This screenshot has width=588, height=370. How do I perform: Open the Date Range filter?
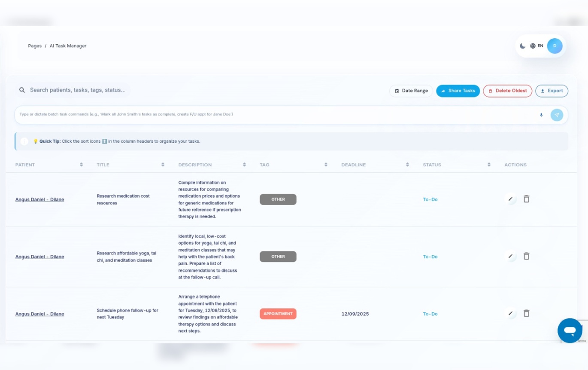point(411,91)
